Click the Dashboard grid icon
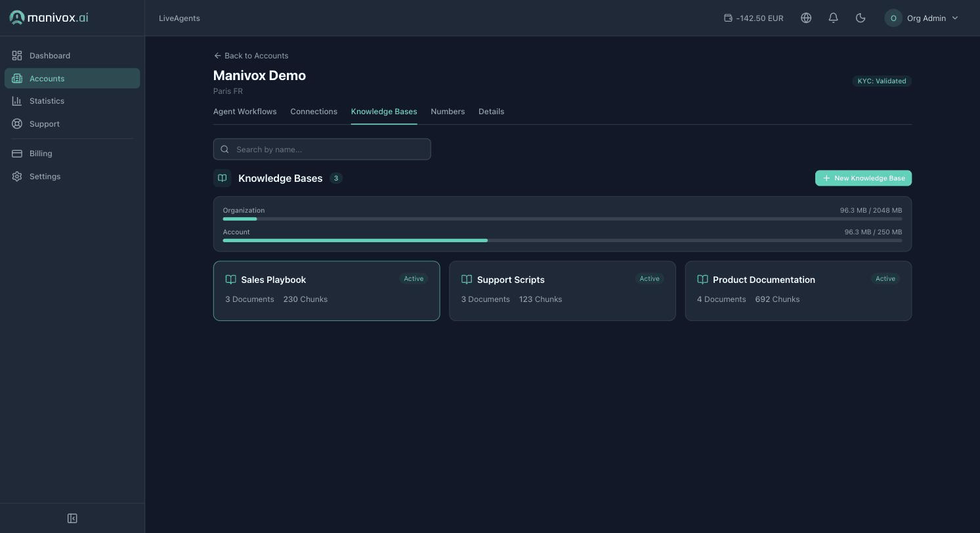 point(17,56)
